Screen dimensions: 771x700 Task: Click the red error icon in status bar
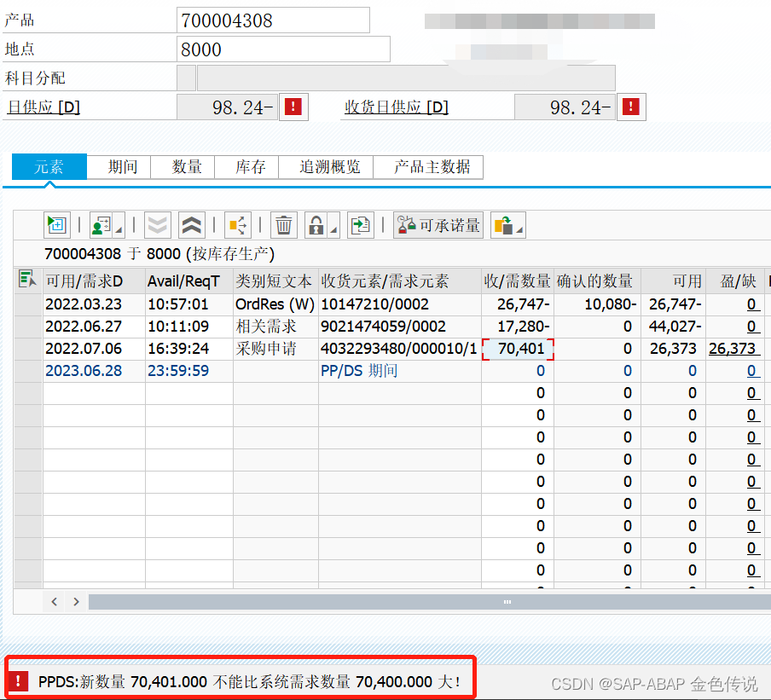[x=19, y=680]
